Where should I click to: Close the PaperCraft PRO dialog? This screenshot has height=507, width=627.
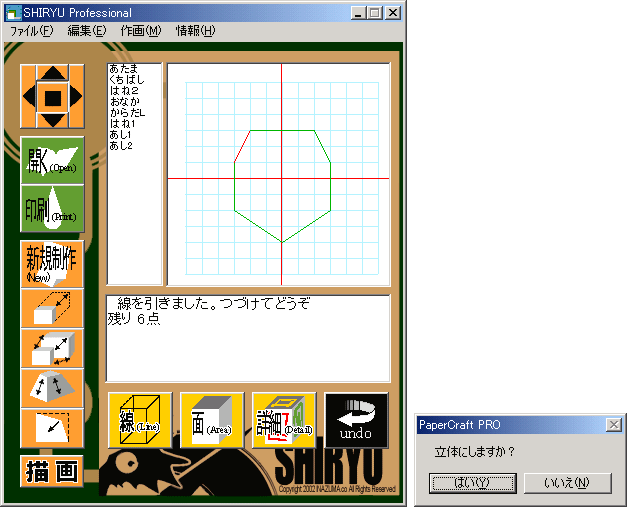(614, 425)
